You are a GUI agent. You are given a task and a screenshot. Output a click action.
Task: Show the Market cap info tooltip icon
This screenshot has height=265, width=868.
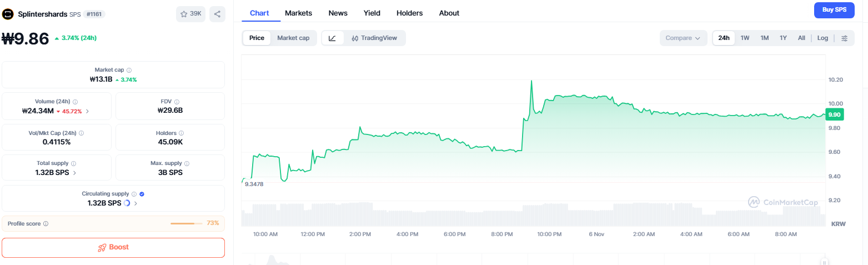point(129,70)
